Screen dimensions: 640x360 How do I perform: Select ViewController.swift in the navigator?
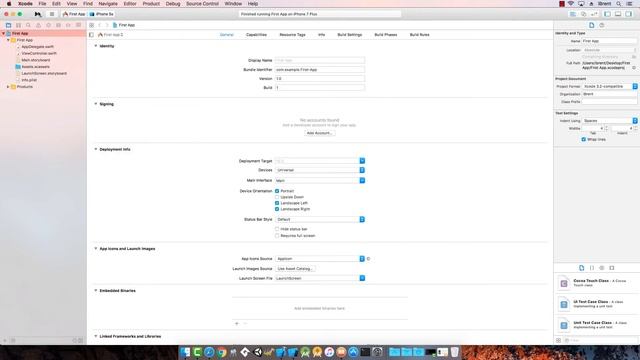39,53
